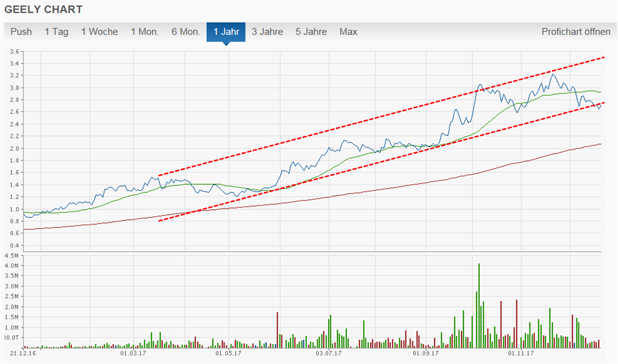This screenshot has height=364, width=618.
Task: Switch to the Push chart tab
Action: 21,32
